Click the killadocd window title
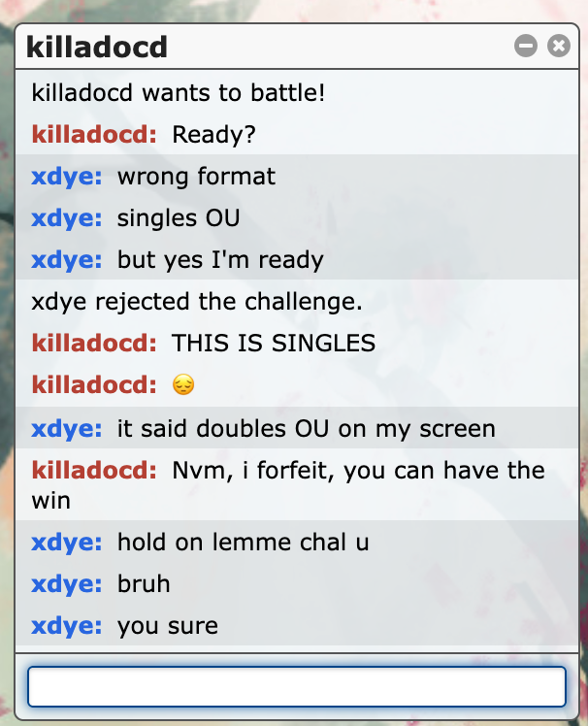This screenshot has width=588, height=726. point(97,47)
